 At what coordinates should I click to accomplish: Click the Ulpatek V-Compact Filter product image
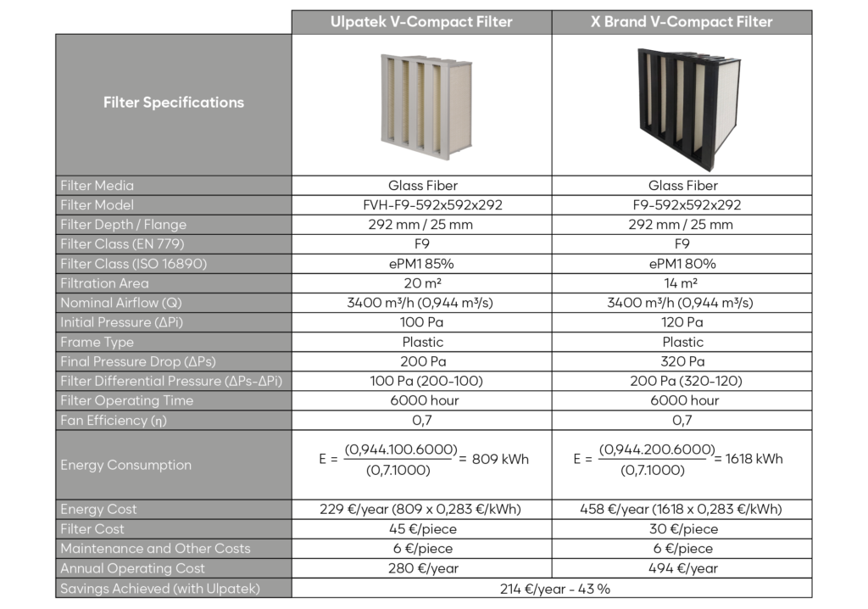[x=426, y=106]
